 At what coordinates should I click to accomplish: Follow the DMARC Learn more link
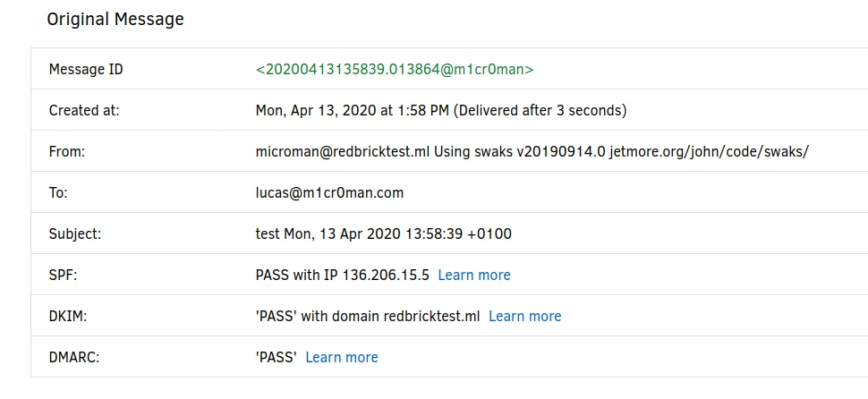click(342, 357)
